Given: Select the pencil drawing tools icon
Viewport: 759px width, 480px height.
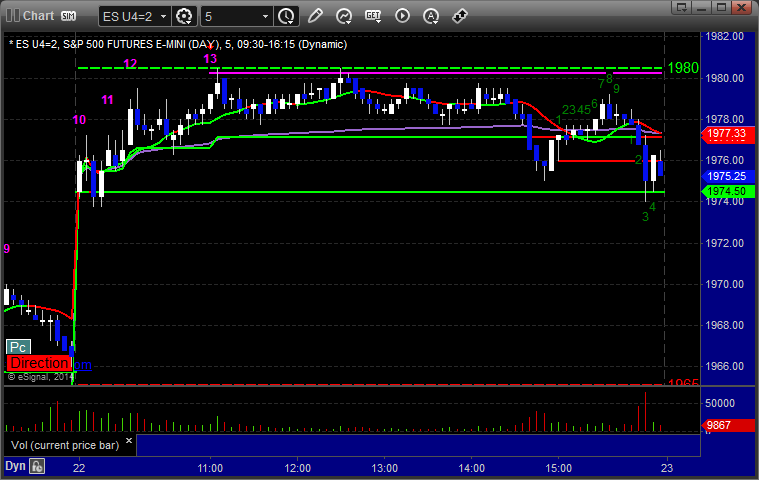Looking at the screenshot, I should coord(315,16).
